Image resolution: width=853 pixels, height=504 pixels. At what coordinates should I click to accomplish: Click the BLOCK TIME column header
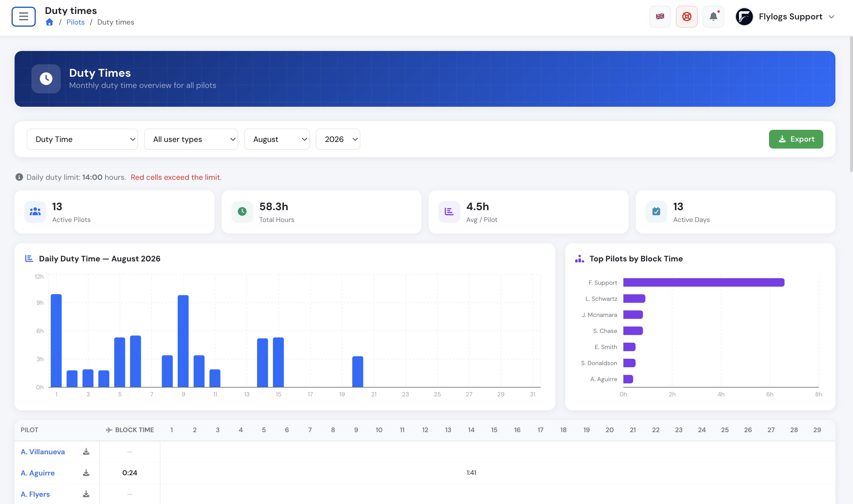130,430
